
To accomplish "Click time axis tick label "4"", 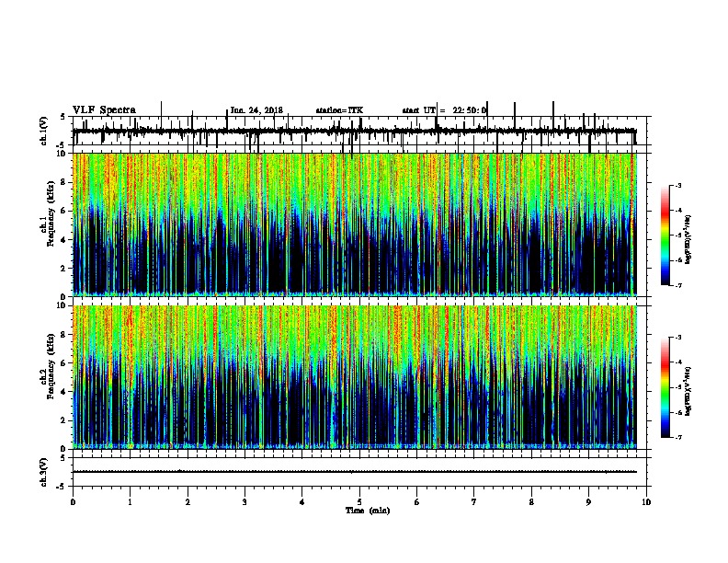I will [x=302, y=502].
